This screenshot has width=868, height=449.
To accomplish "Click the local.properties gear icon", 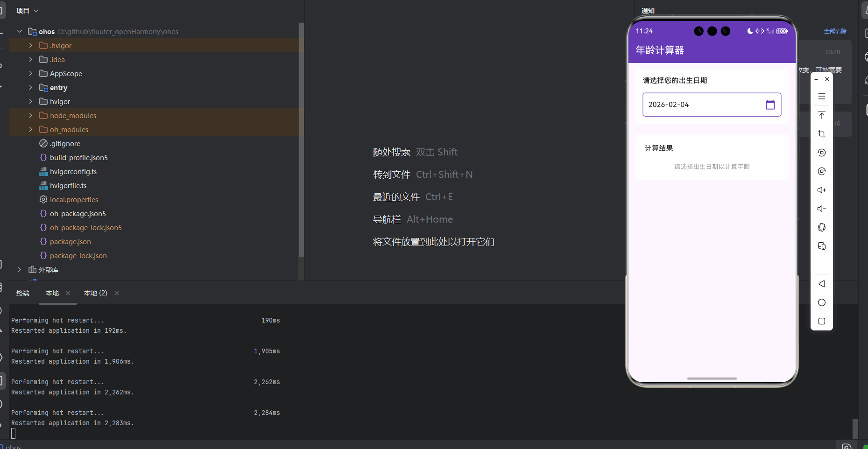I will 43,199.
